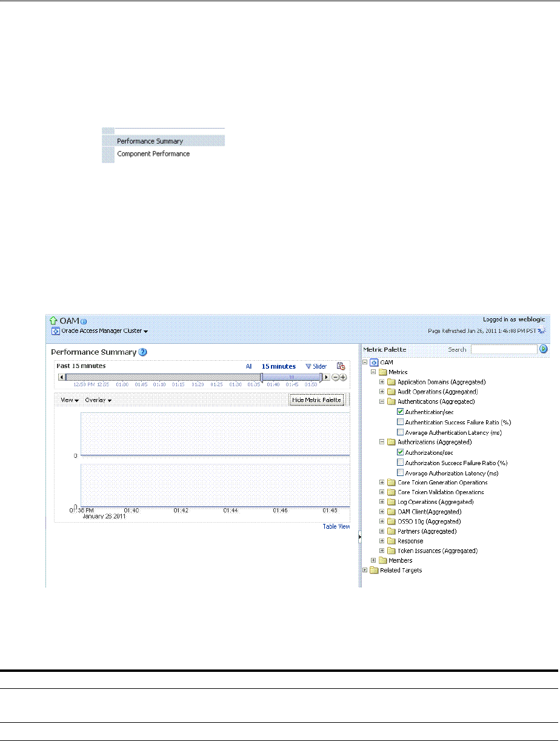Collapse the OAM root tree node
Image resolution: width=560 pixels, height=741 pixels.
[x=365, y=362]
